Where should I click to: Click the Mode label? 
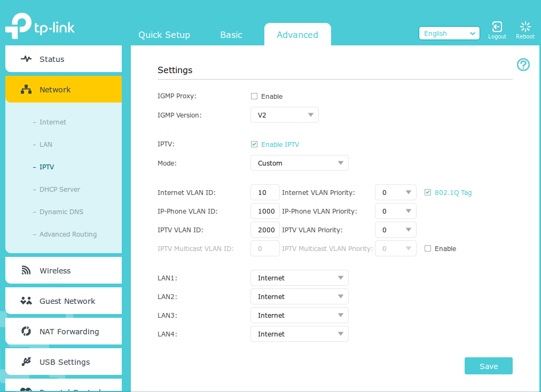pyautogui.click(x=167, y=163)
